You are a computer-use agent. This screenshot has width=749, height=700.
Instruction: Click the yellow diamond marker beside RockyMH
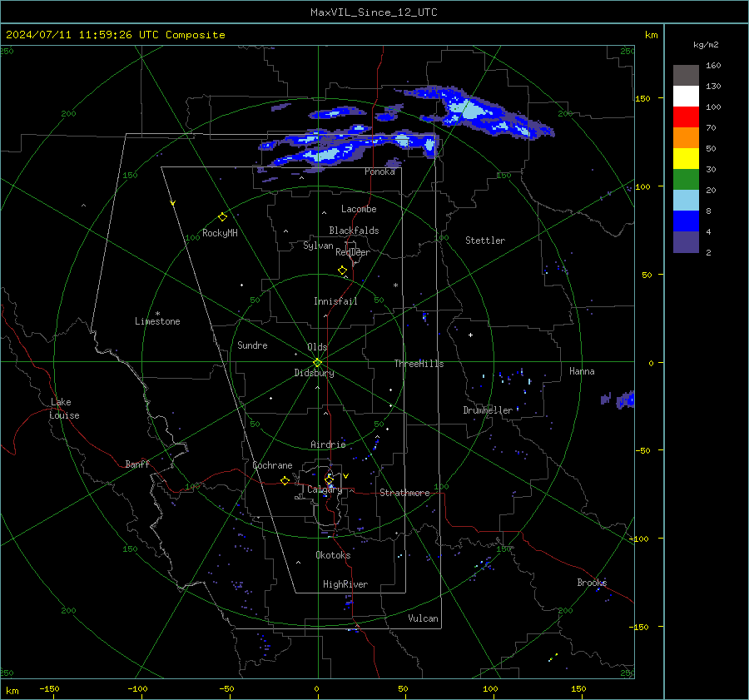[222, 217]
